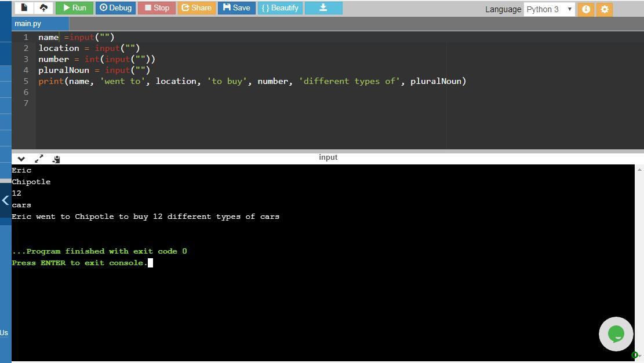Collapse the left sidebar with the arrow

(5, 200)
